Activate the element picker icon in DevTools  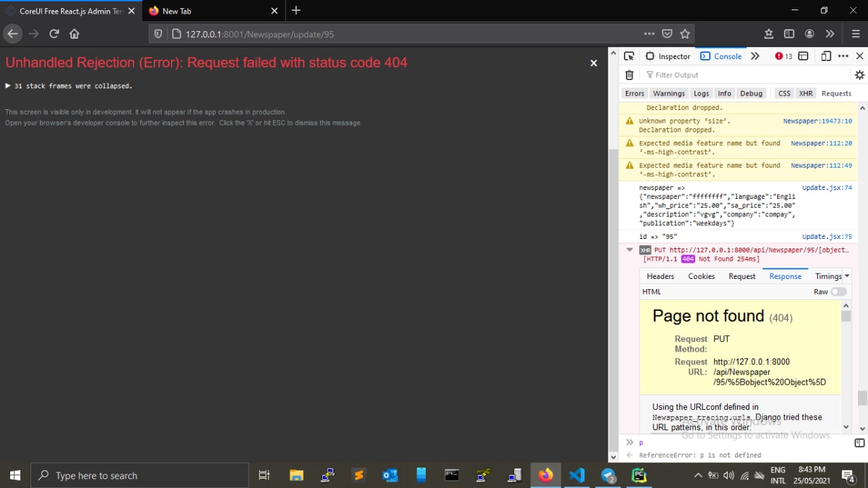click(629, 56)
